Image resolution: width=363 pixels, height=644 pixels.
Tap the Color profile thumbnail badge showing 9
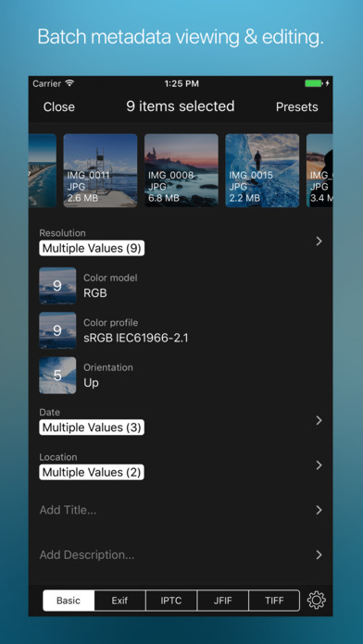point(57,330)
